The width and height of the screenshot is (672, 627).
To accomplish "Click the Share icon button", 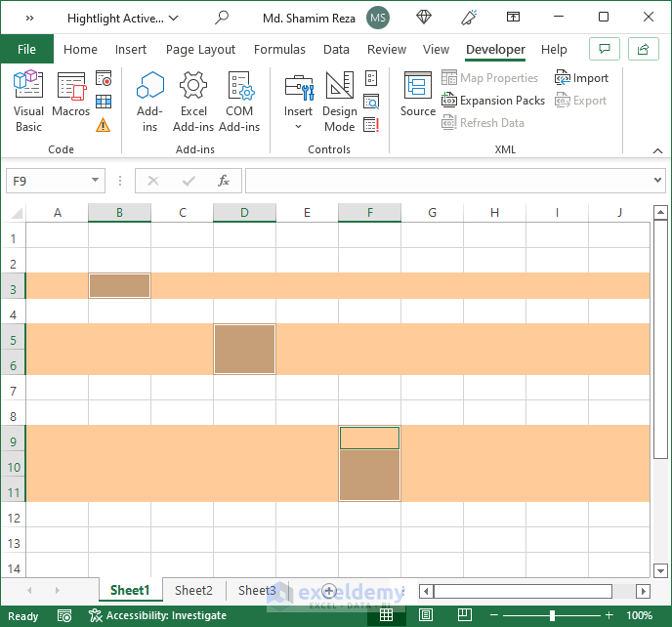I will 644,49.
